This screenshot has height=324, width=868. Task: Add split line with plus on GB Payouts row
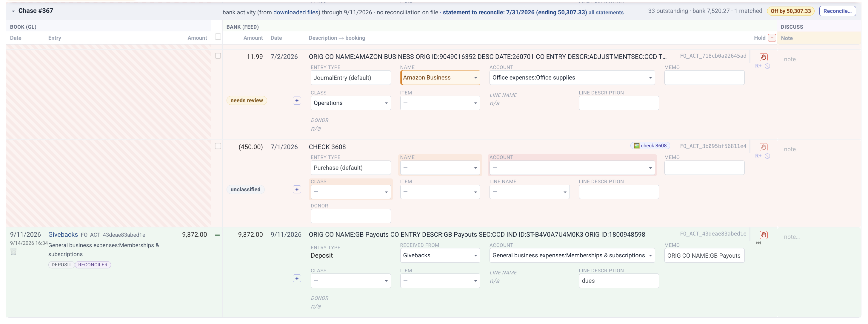point(296,279)
